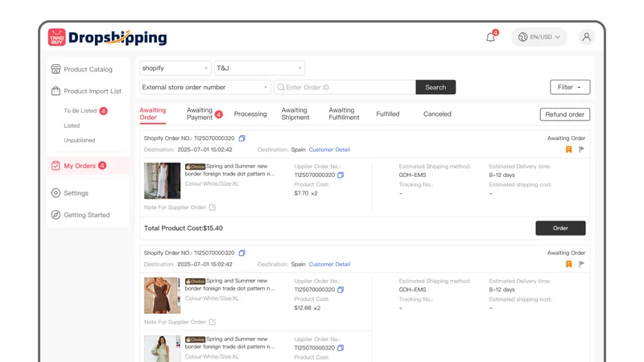Copy supplier order number for $7.70 item
The height and width of the screenshot is (362, 644).
coord(341,175)
